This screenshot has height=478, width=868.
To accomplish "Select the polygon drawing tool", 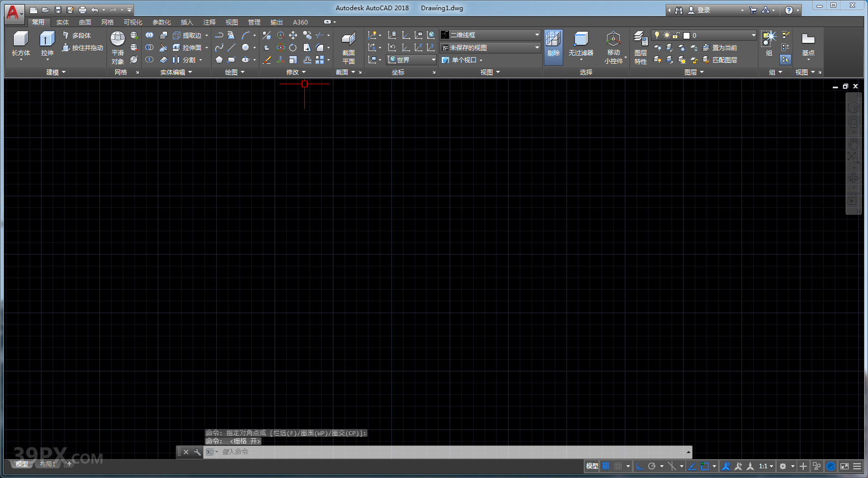I will tap(219, 60).
